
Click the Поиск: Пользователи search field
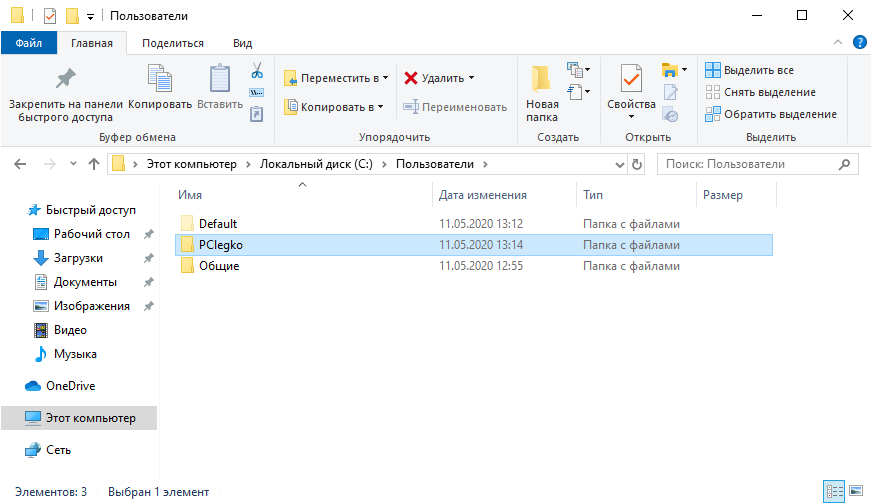pyautogui.click(x=745, y=164)
